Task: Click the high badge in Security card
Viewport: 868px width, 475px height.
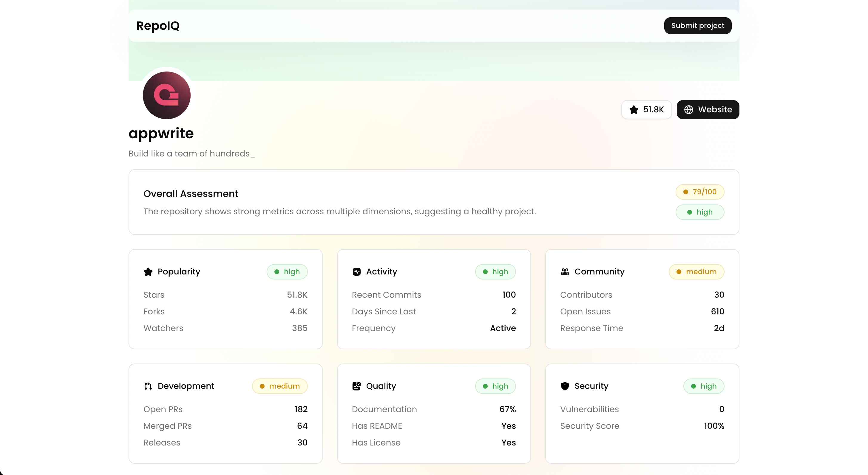Action: click(704, 386)
